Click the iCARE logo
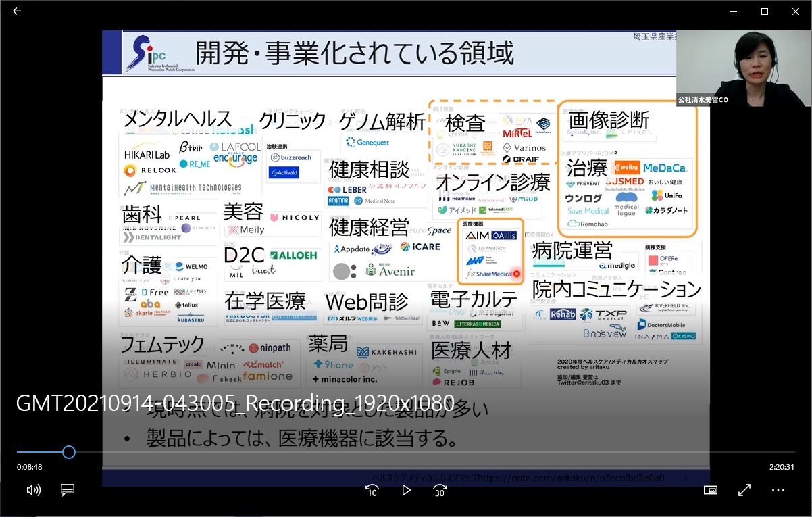812x517 pixels. click(x=420, y=247)
